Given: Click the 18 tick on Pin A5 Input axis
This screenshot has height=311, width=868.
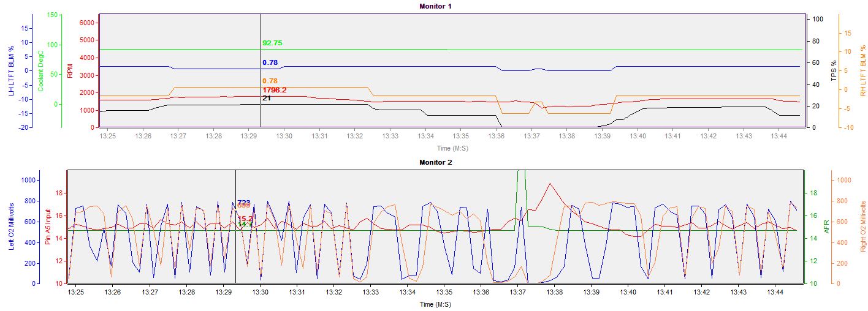Looking at the screenshot, I should (60, 192).
